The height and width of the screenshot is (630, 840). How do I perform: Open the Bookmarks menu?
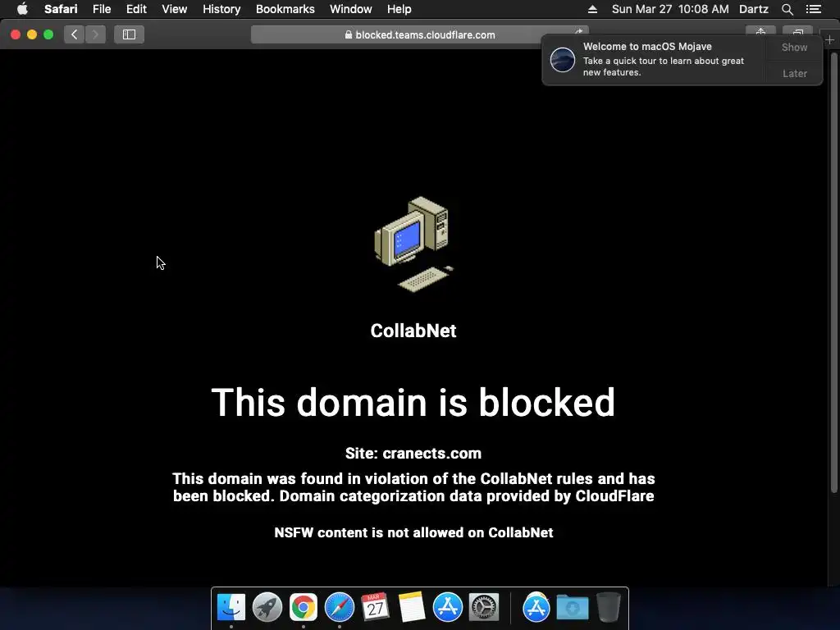pos(285,9)
